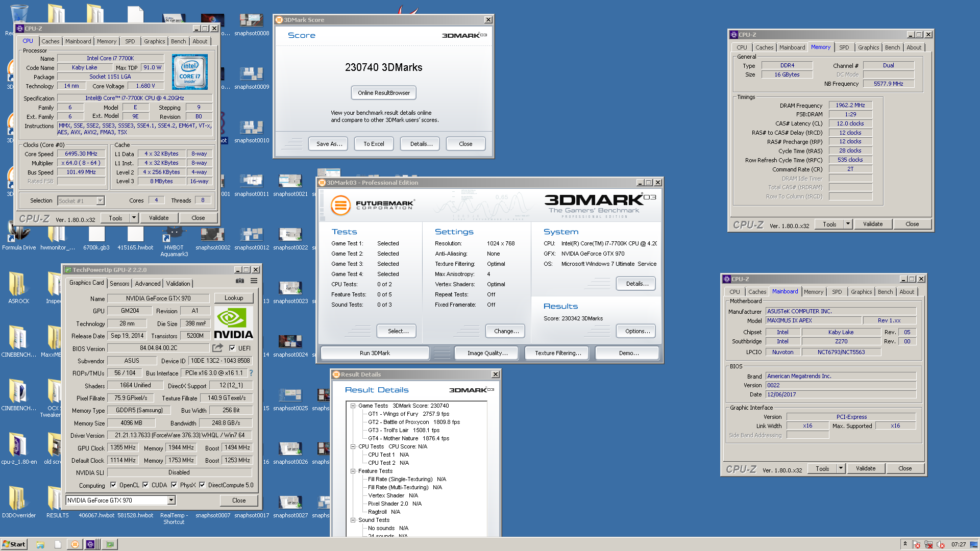
Task: Collapse the Sound Tests tree node
Action: [353, 520]
